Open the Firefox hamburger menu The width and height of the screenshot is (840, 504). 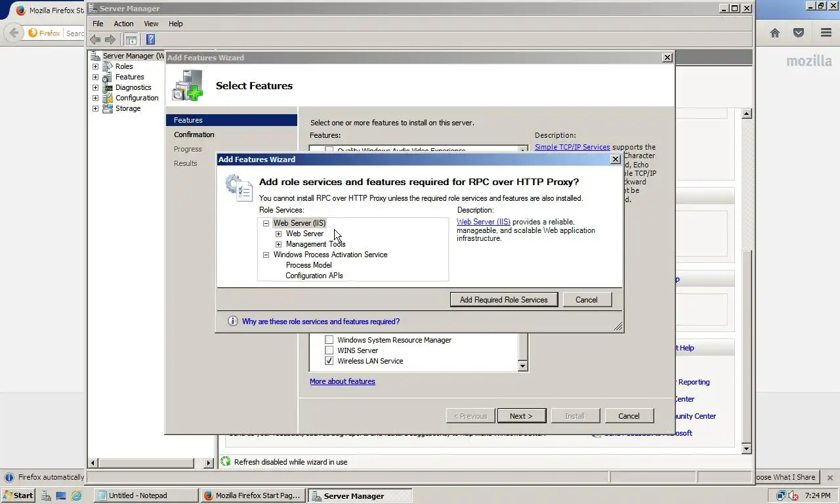tap(826, 33)
